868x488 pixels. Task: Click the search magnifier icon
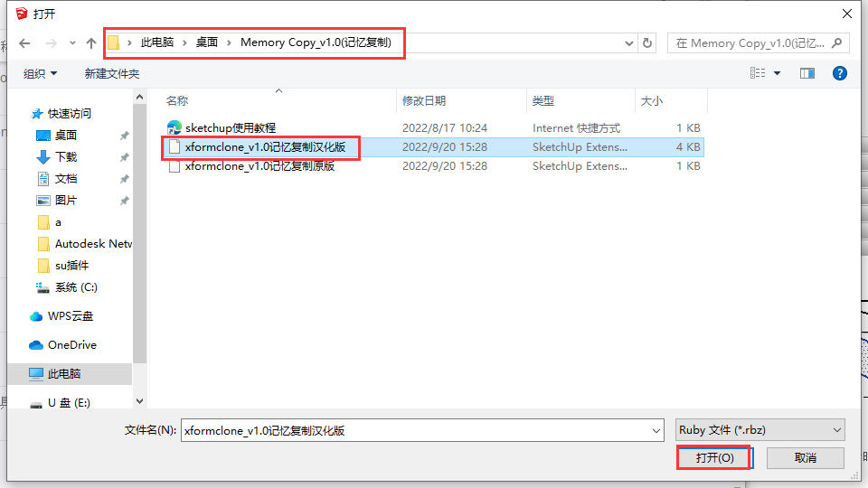(x=837, y=42)
